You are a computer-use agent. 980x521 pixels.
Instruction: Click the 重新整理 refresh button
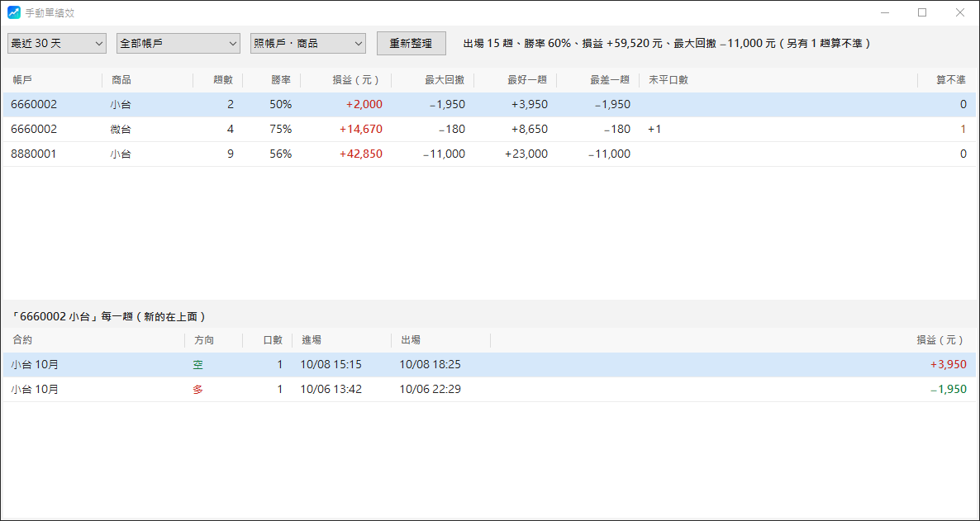tap(412, 44)
